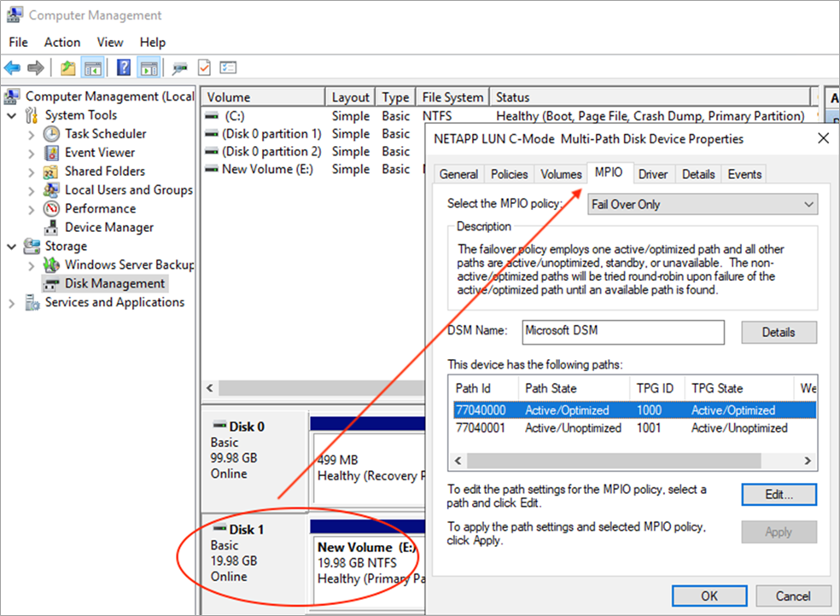Image resolution: width=840 pixels, height=616 pixels.
Task: Open the File menu
Action: coord(18,43)
